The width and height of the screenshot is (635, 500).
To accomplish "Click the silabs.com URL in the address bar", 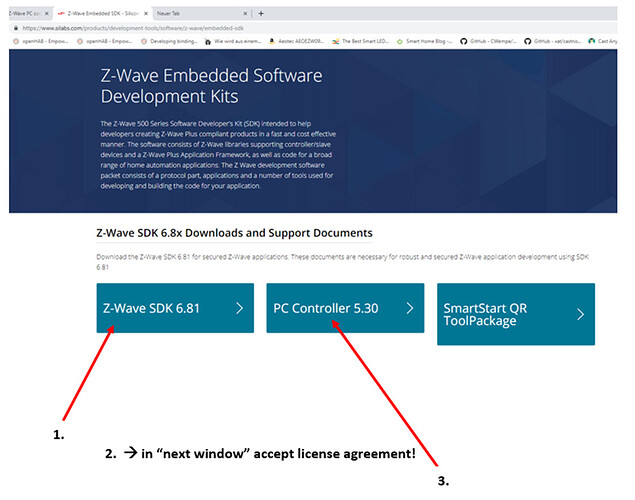I will tap(133, 28).
